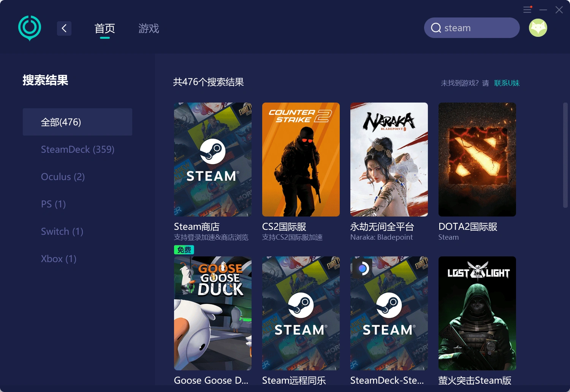Open the SteamDeck-Steam cover thumbnail

[x=389, y=313]
